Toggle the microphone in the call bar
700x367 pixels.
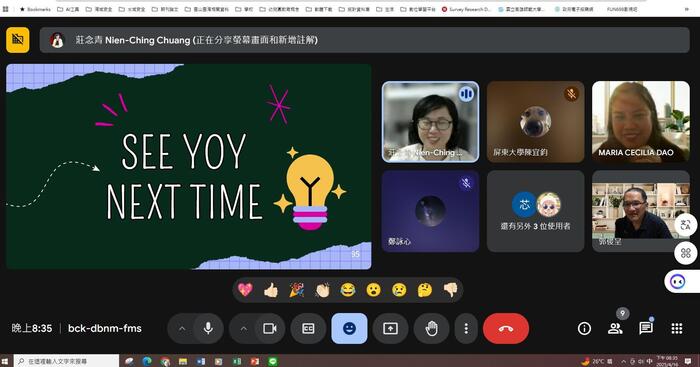tap(208, 329)
